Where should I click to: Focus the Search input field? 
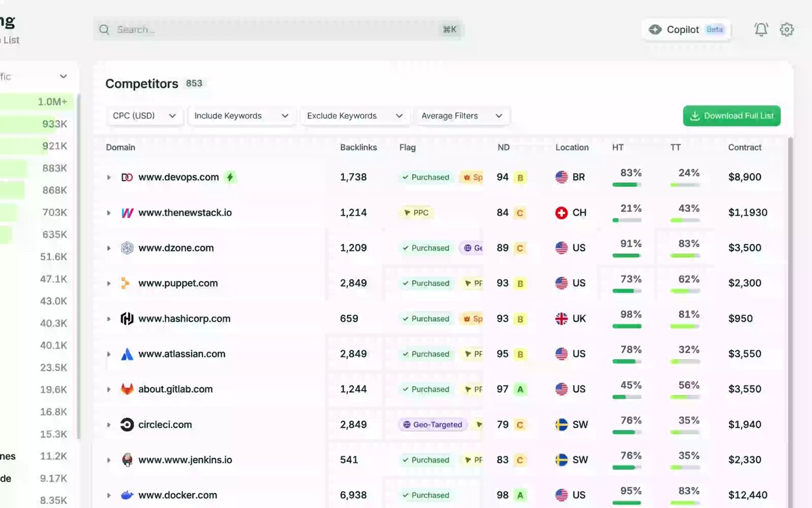coord(278,29)
